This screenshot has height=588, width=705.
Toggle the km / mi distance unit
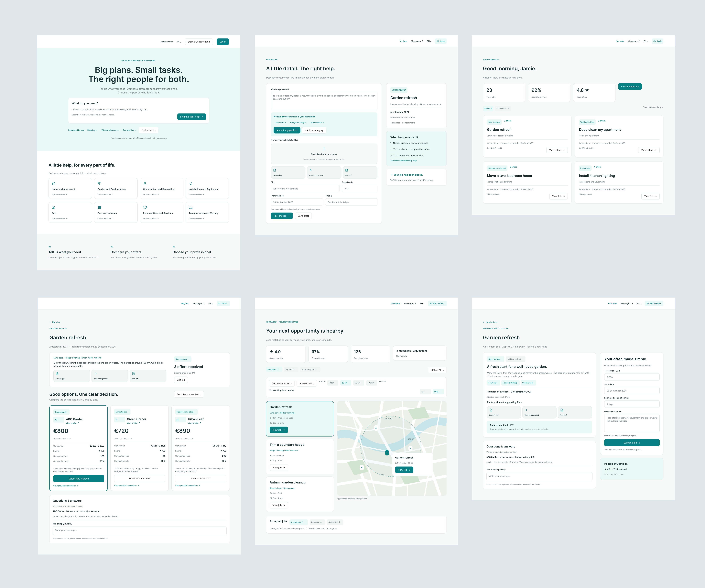382,381
